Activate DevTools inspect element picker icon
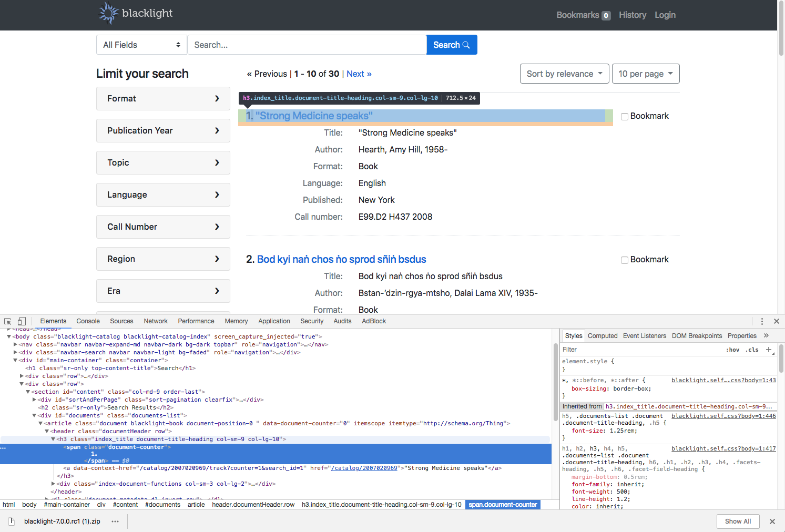The image size is (785, 532). [x=8, y=321]
